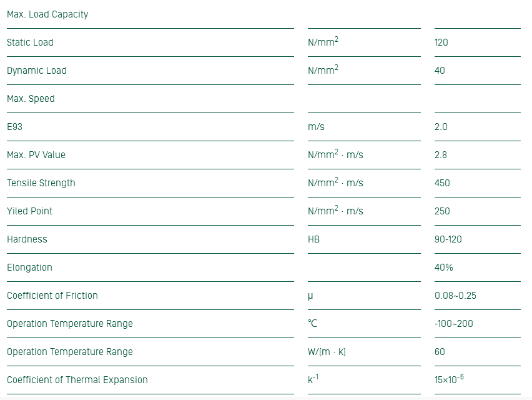Screen dimensions: 532x400
Task: Click the 2.0 speed value
Action: point(441,127)
